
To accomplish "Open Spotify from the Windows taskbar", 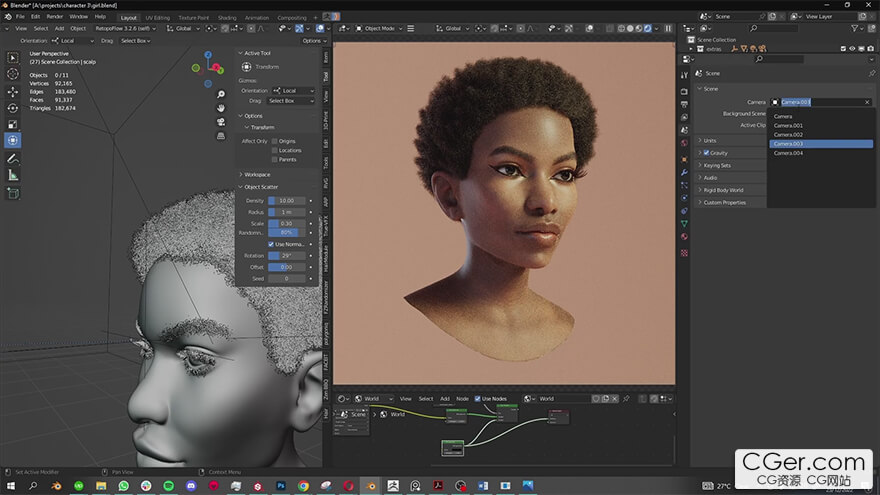I will click(x=167, y=485).
